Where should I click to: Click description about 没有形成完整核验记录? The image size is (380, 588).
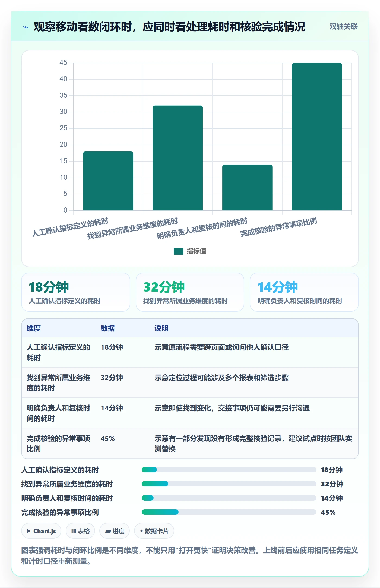click(253, 444)
